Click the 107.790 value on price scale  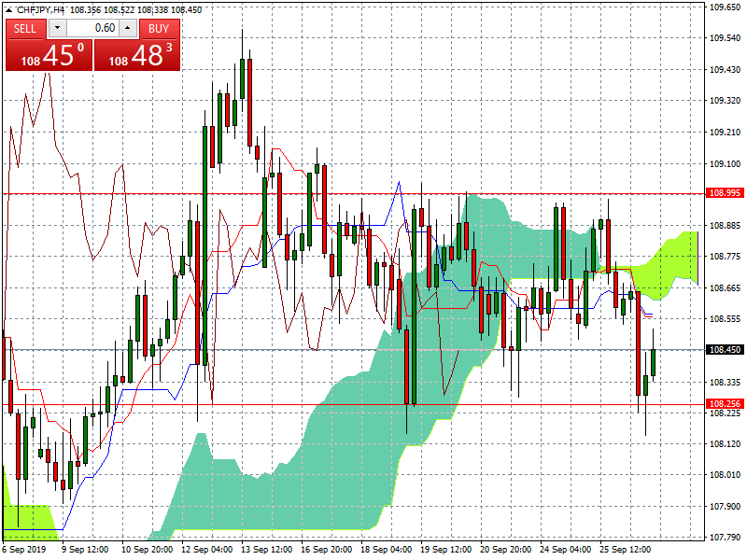point(725,538)
